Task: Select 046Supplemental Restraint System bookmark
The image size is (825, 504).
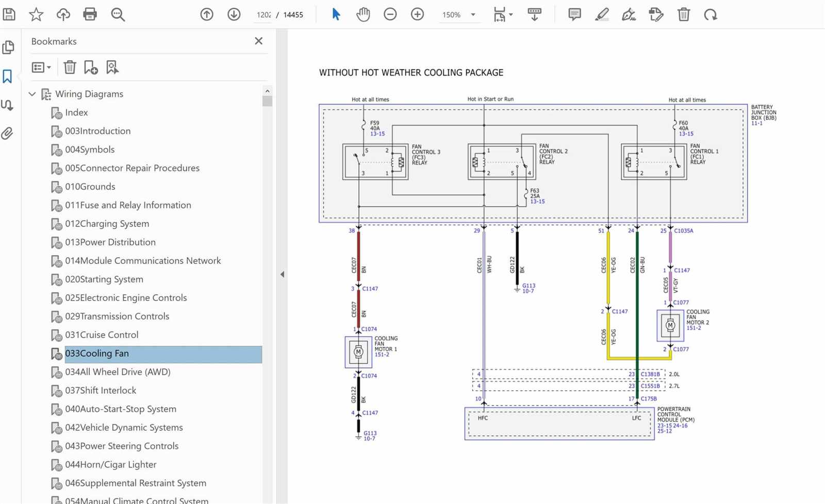Action: click(x=136, y=483)
